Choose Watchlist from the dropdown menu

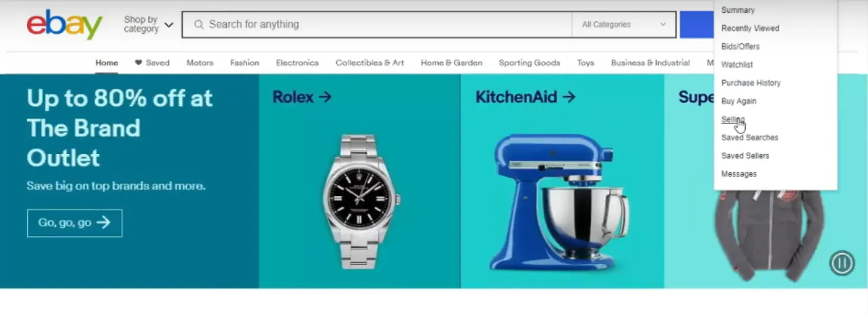click(x=737, y=64)
